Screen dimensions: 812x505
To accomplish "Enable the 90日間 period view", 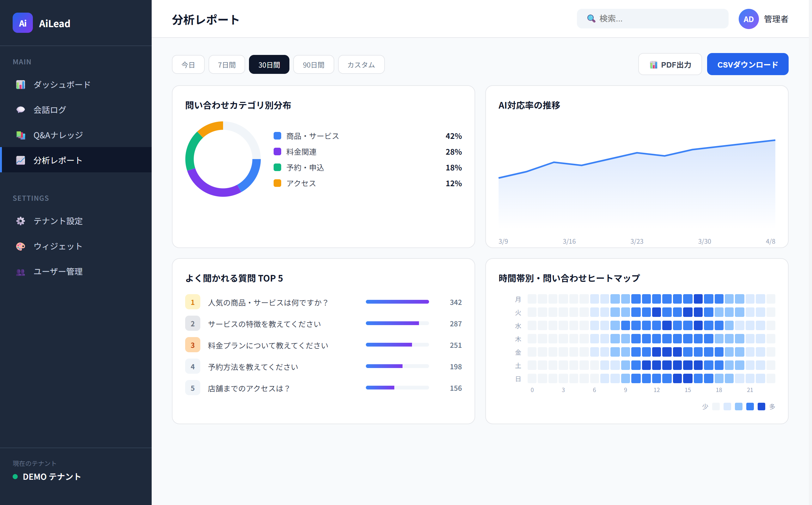I will [313, 64].
